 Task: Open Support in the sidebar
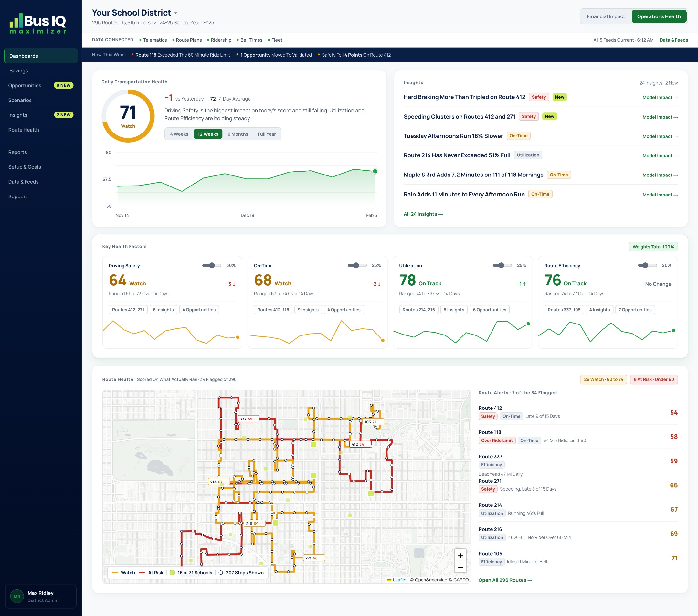41,196
